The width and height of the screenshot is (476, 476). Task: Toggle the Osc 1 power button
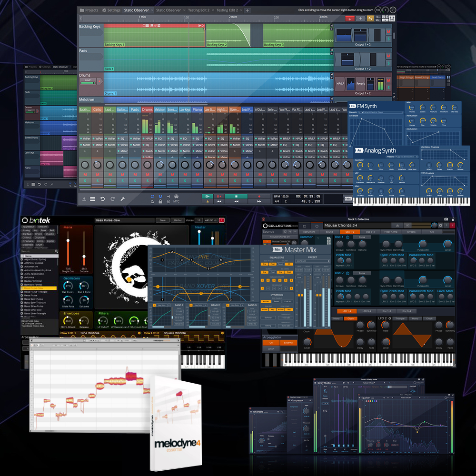click(347, 237)
